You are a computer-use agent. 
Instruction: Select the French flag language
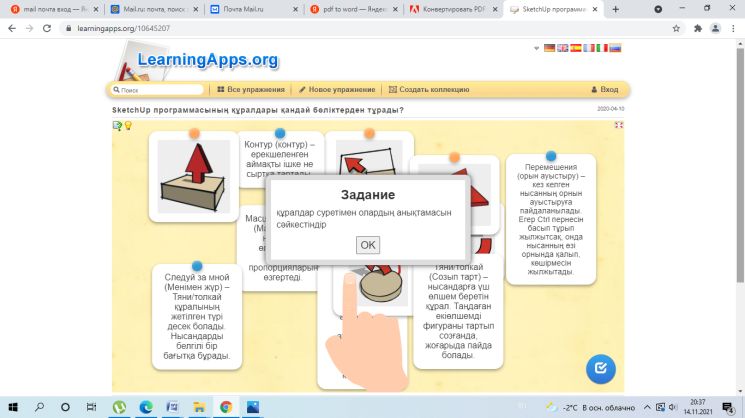click(589, 48)
